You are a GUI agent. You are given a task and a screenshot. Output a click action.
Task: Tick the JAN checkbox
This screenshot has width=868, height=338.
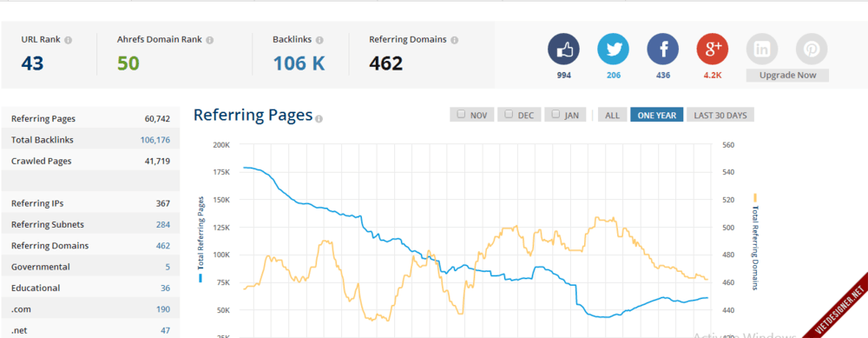click(556, 114)
